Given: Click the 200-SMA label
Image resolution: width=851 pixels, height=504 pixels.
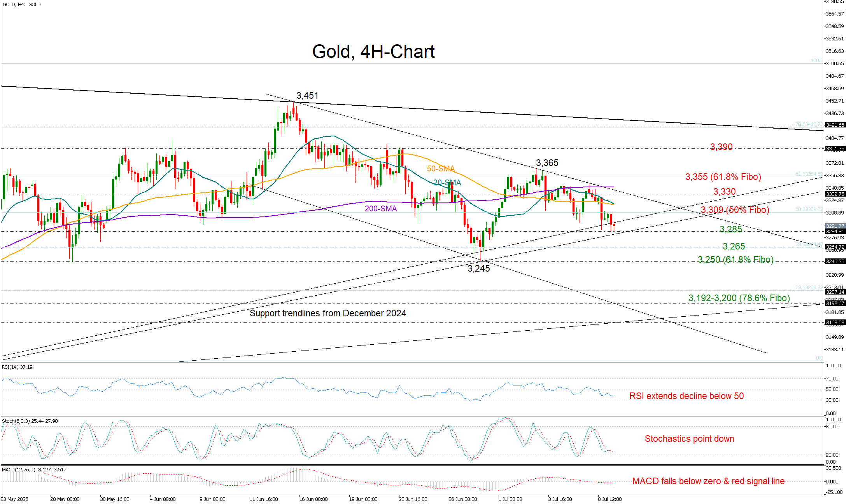Looking at the screenshot, I should (381, 209).
